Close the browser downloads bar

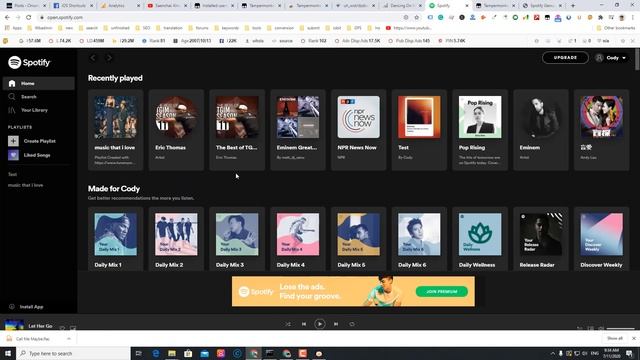click(633, 338)
